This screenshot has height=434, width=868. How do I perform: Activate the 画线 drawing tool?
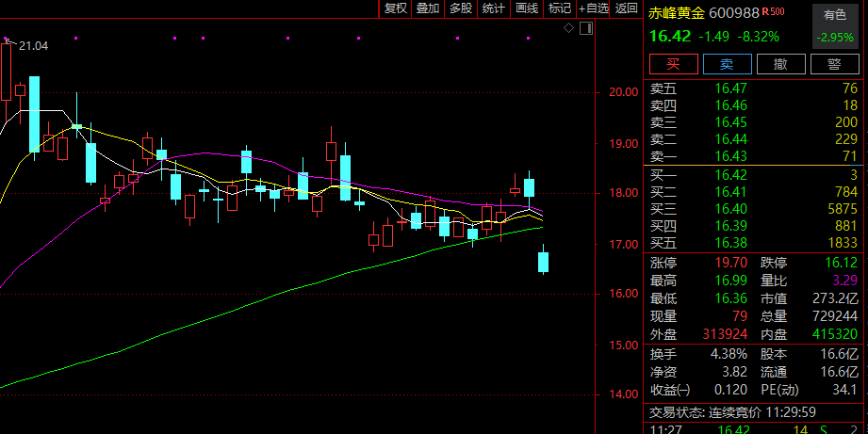527,8
